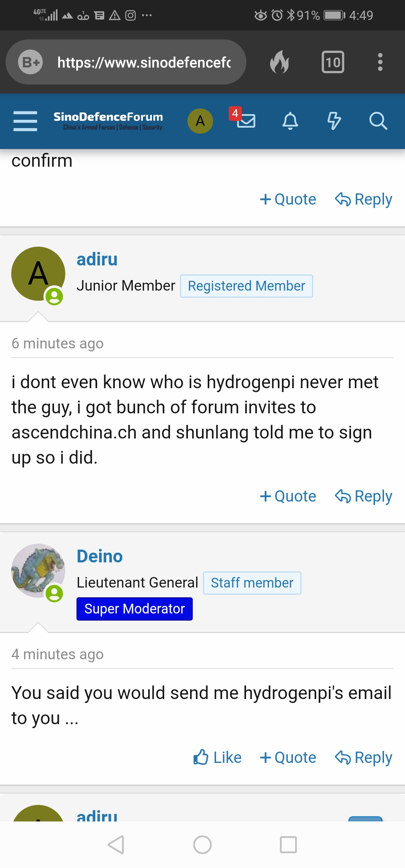Open adiru's profile username link
The height and width of the screenshot is (868, 405).
97,259
